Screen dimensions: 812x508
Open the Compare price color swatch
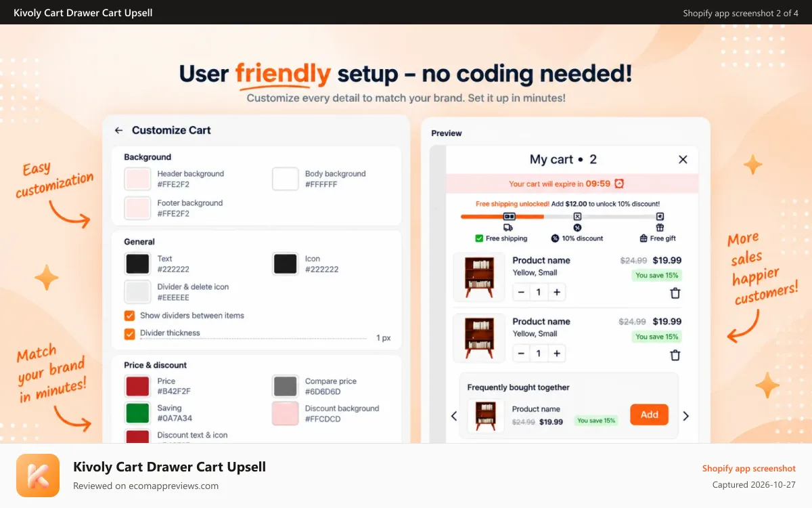coord(285,386)
